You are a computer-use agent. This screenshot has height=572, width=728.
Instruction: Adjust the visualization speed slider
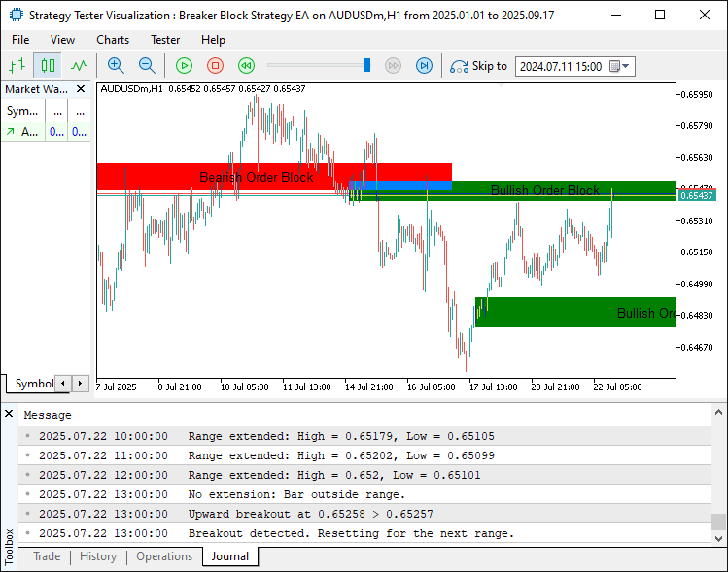click(367, 65)
